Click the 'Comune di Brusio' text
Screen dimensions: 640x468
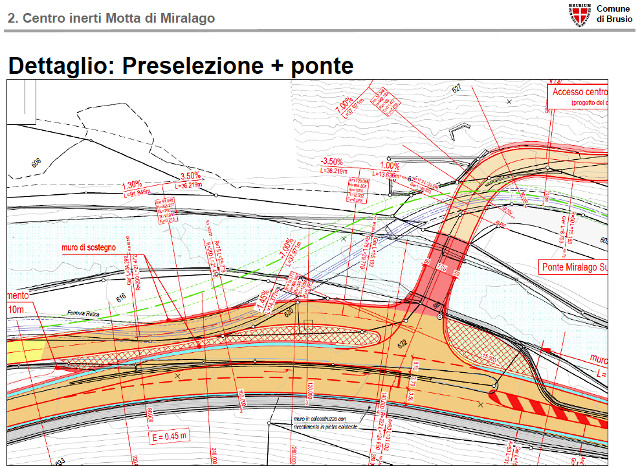click(612, 14)
